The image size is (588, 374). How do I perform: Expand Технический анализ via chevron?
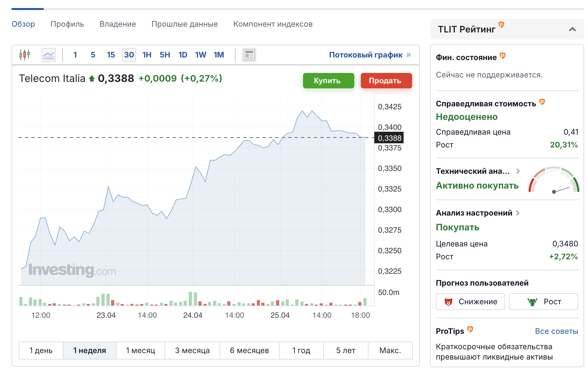click(518, 171)
